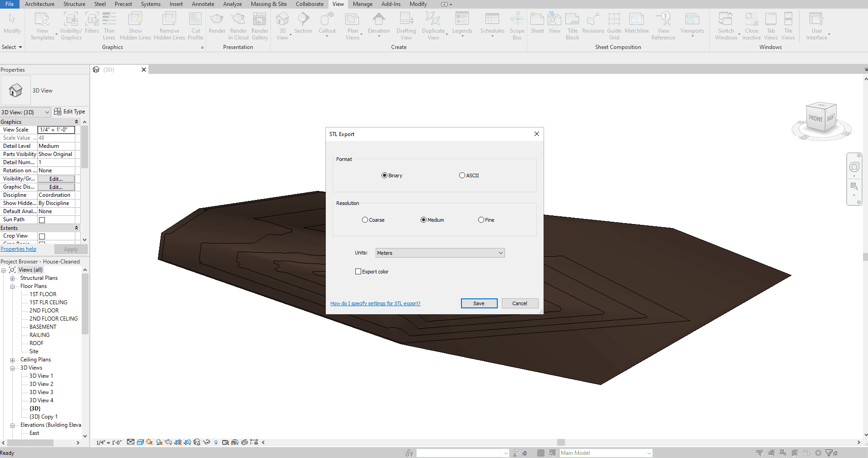Choose Fine resolution option
This screenshot has width=868, height=458.
pyautogui.click(x=481, y=220)
